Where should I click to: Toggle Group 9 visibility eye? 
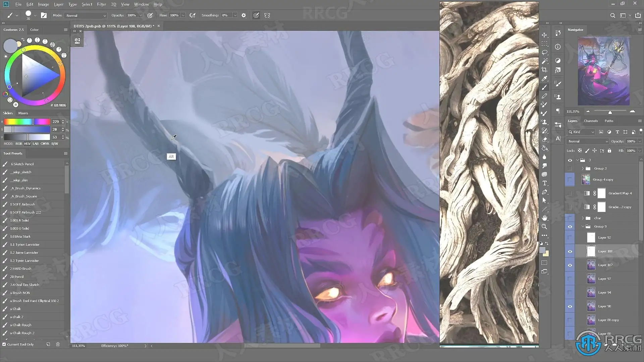coord(570,227)
